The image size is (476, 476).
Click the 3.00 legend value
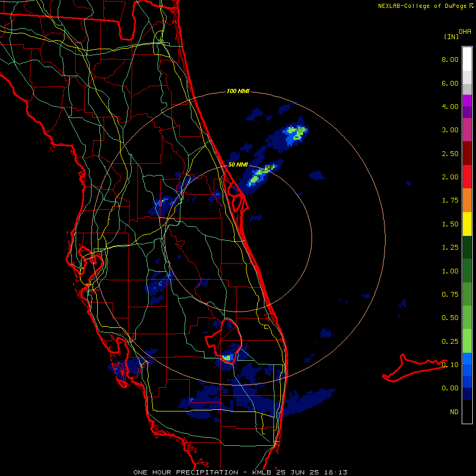click(450, 130)
